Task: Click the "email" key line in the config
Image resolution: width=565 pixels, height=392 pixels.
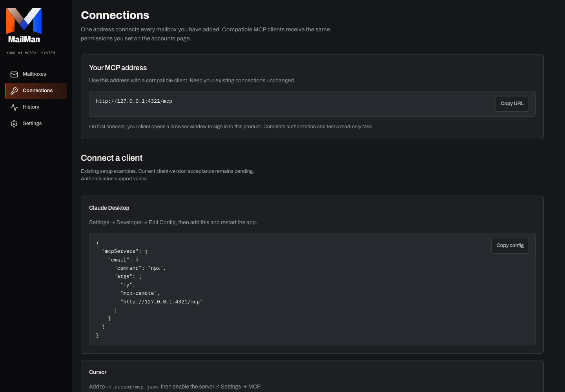Action: (x=123, y=260)
